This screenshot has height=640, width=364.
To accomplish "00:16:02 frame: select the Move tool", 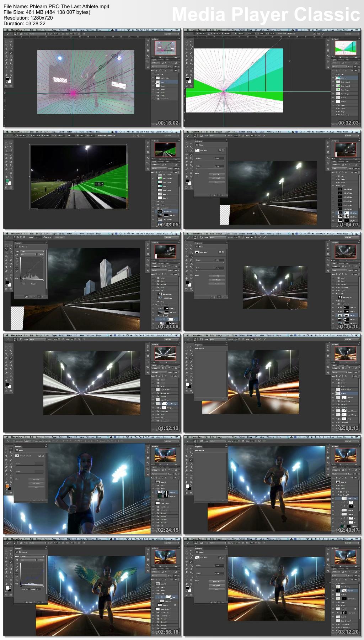I will point(11,42).
